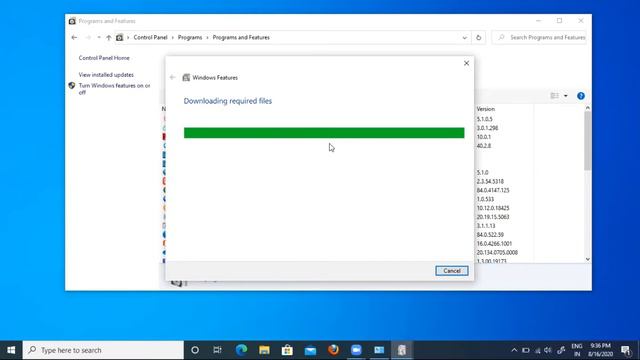Open volume control tray icon
Image resolution: width=640 pixels, height=360 pixels.
[548, 350]
